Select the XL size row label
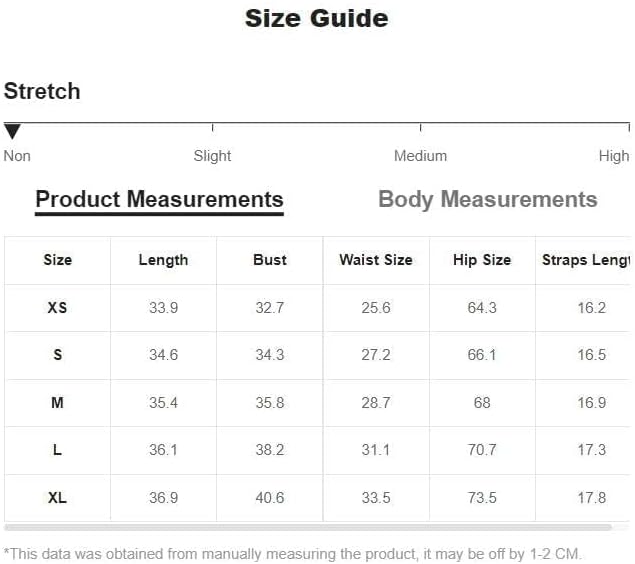This screenshot has height=564, width=635. [57, 498]
